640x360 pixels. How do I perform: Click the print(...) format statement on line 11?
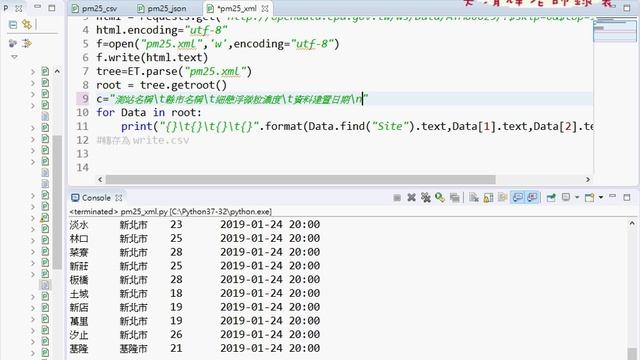tap(357, 127)
